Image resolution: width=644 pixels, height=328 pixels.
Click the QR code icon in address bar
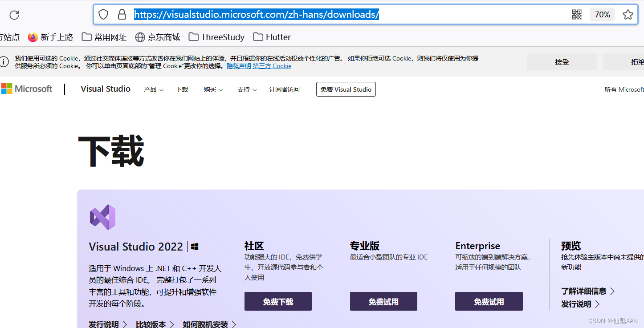(x=577, y=15)
